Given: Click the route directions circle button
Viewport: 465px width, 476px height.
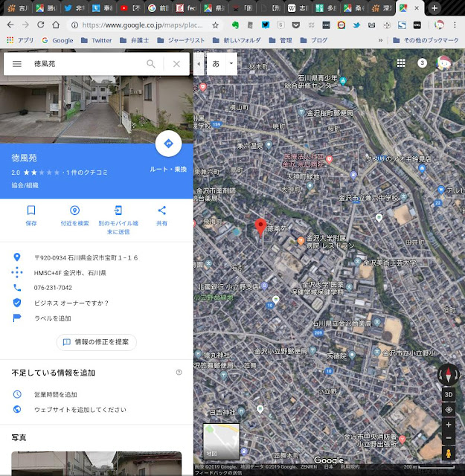Looking at the screenshot, I should [169, 144].
